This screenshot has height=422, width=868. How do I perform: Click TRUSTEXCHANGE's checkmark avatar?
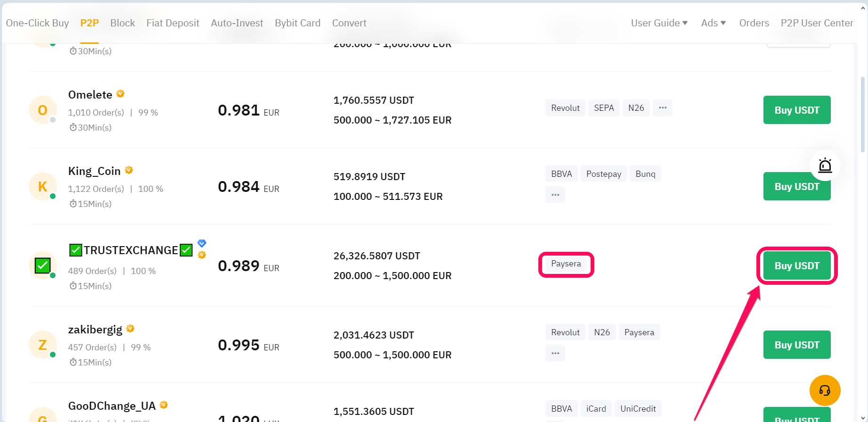[43, 265]
